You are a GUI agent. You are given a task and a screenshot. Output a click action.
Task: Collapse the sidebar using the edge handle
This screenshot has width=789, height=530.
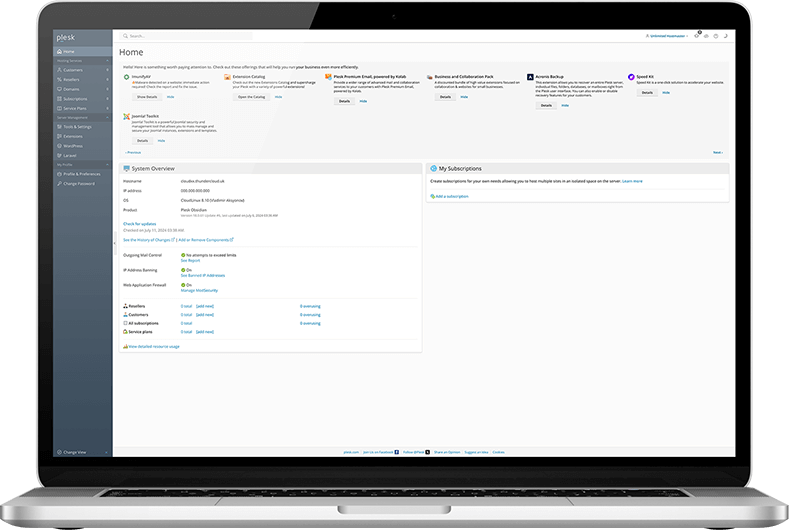pyautogui.click(x=114, y=243)
